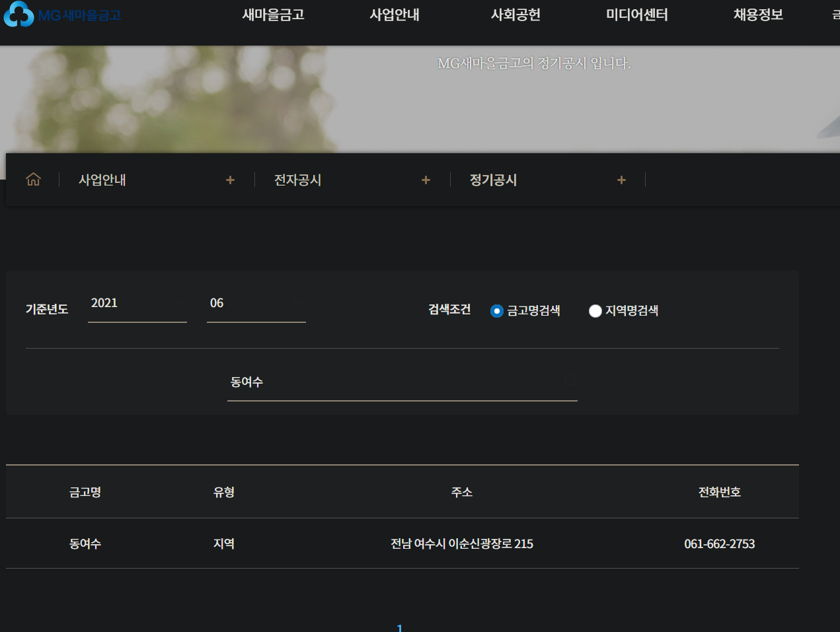Expand the 사업안내 breadcrumb plus
The width and height of the screenshot is (840, 632).
point(230,180)
